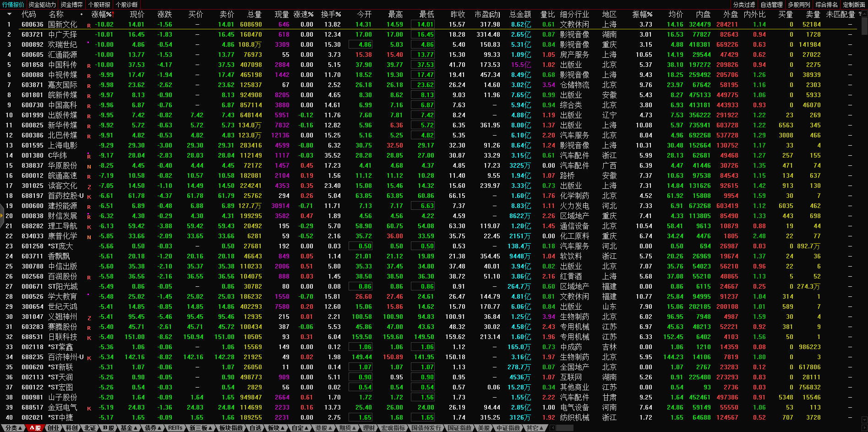Click the R margin-trading marker next to 国新文化
This screenshot has width=868, height=432.
pos(89,26)
